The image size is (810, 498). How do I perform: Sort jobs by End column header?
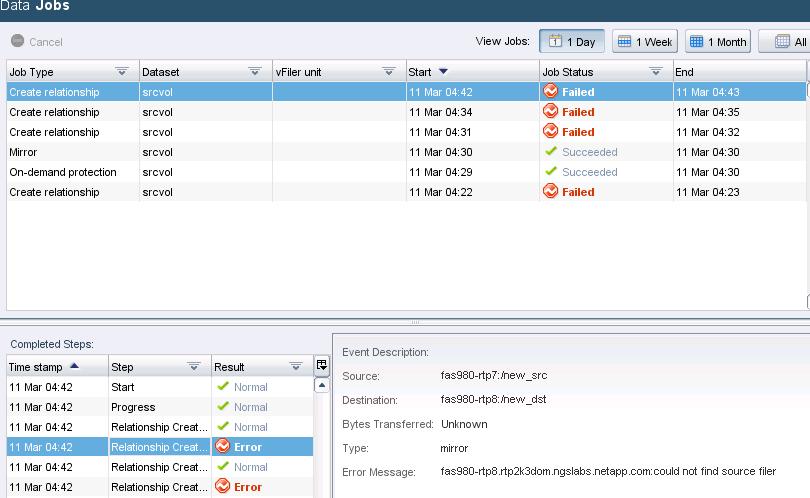[x=739, y=72]
